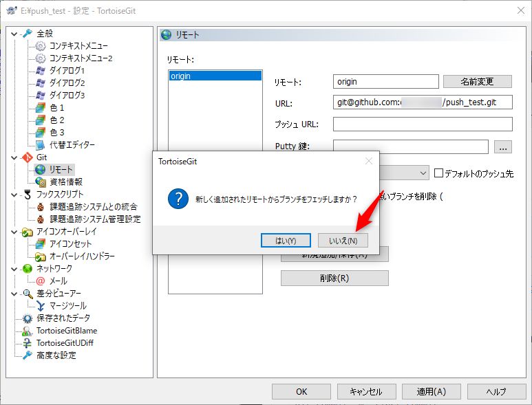Viewport: 532px width, 405px height.
Task: Click the window icon beside ダイアログ2
Action: coord(41,83)
